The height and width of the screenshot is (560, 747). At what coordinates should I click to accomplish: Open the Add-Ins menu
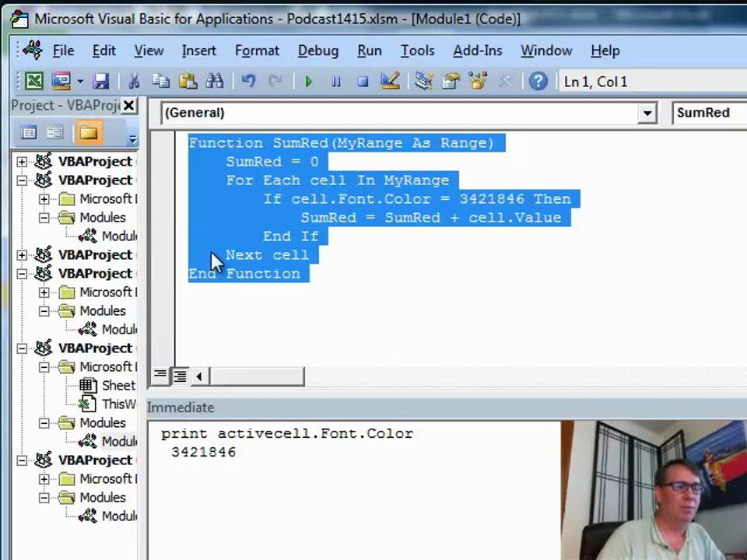(477, 51)
